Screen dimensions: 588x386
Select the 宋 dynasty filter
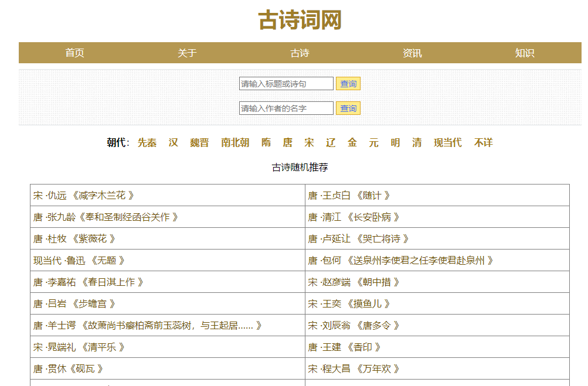click(309, 143)
